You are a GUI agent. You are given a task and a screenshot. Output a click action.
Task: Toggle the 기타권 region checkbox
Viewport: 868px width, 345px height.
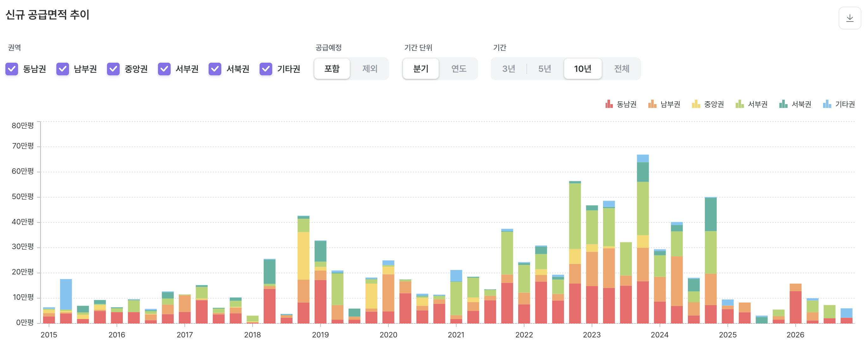pos(266,69)
